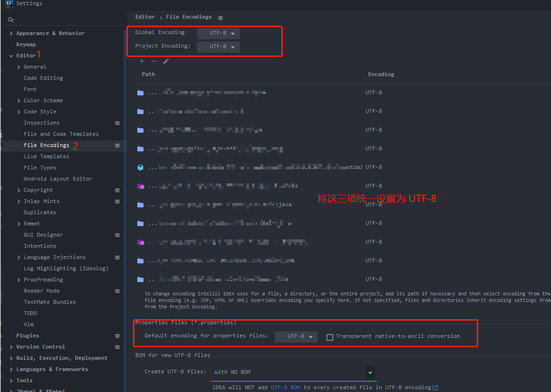Image resolution: width=551 pixels, height=392 pixels.
Task: Open File and Code Templates settings
Action: [61, 134]
